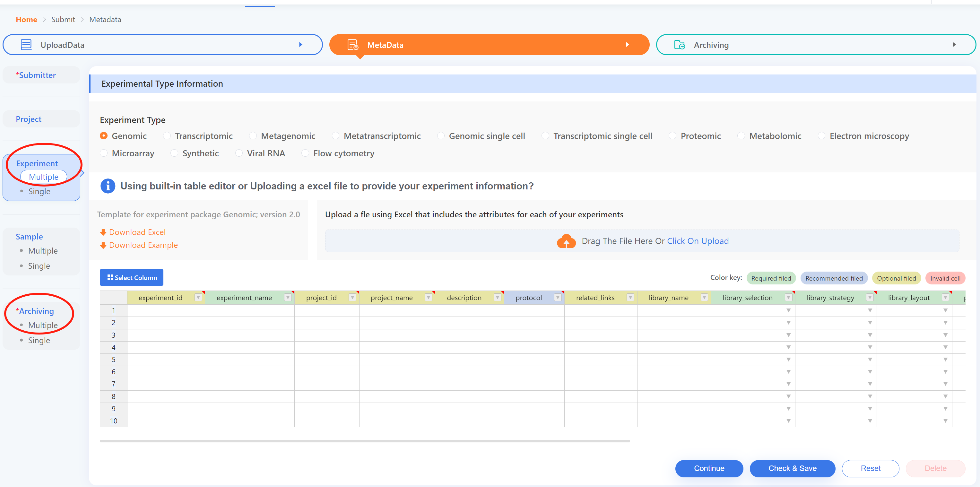Click the Download Example arrow icon
Viewport: 980px width, 487px height.
103,245
